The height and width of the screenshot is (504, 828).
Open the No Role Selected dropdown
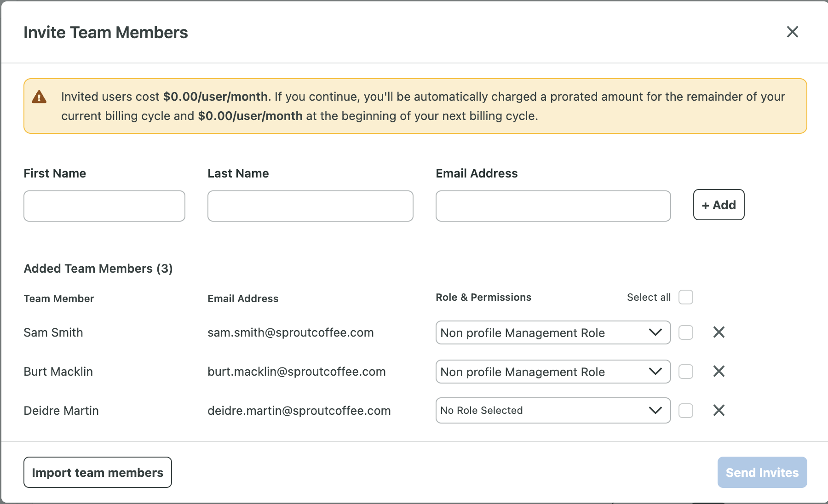552,410
